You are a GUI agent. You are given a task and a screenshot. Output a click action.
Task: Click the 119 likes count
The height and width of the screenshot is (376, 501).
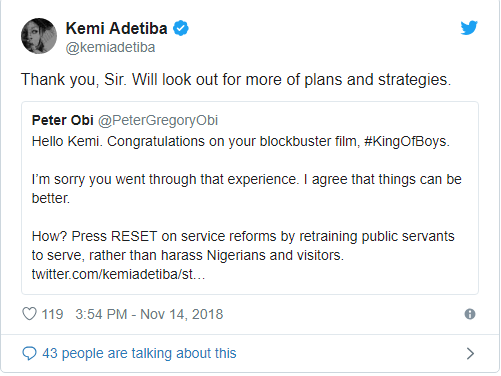click(52, 314)
